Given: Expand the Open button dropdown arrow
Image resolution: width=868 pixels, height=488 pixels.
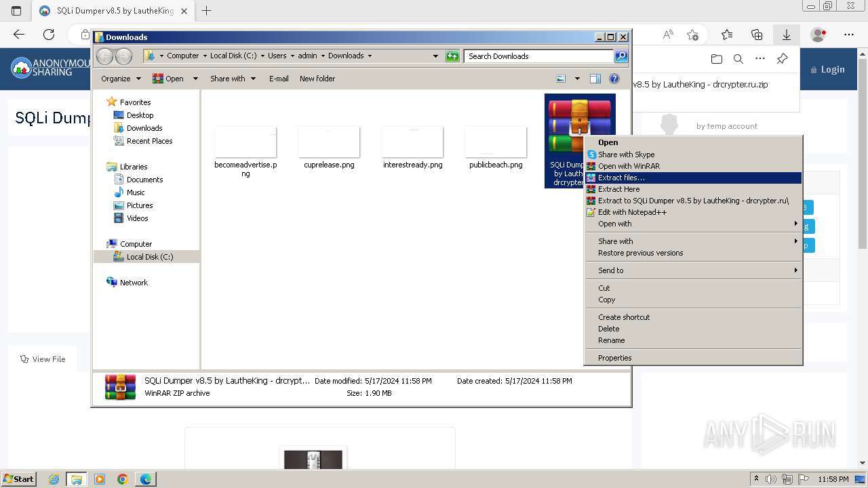Looking at the screenshot, I should tap(195, 79).
